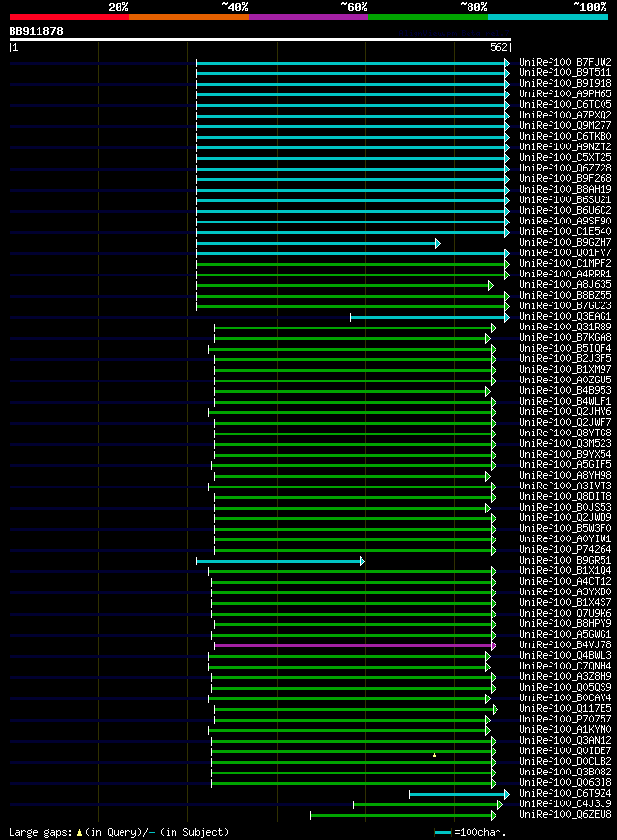Viewport: 617px width, 840px height.
Task: Select UniRef100_A4CT12 hit name
Action: [565, 581]
